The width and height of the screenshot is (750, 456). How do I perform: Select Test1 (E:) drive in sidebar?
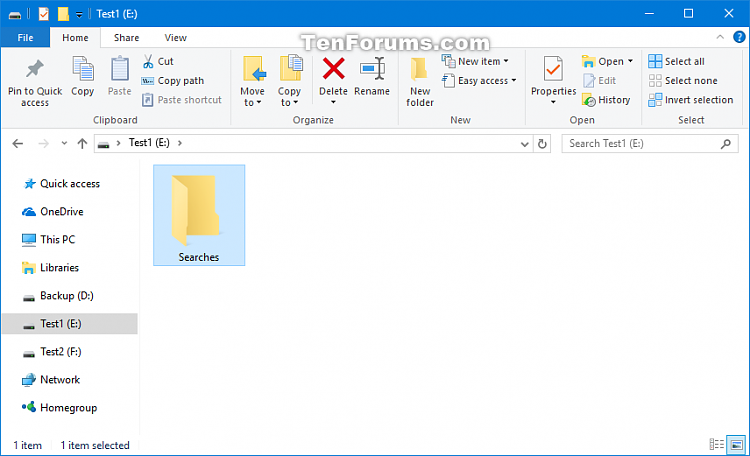click(x=70, y=324)
